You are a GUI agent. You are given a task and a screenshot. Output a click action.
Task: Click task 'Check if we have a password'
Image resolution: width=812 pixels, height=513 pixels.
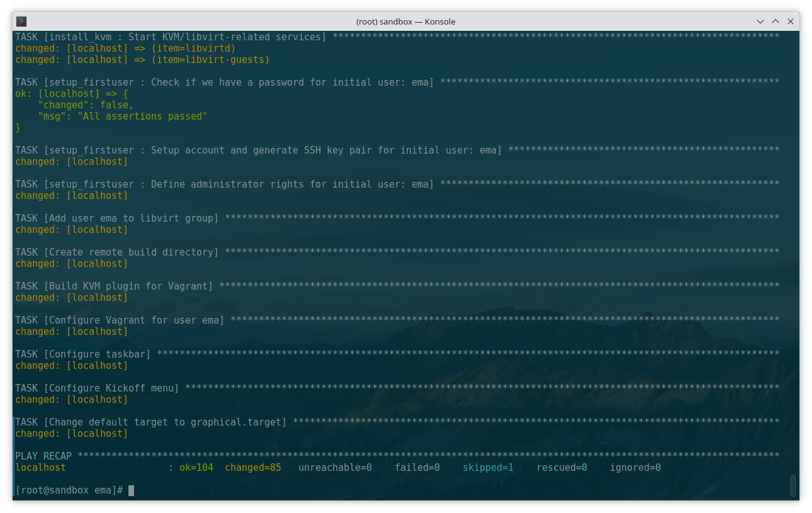tap(397, 82)
